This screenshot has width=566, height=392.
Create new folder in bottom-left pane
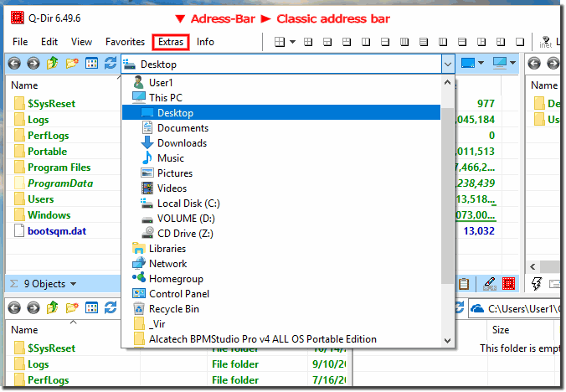(72, 308)
